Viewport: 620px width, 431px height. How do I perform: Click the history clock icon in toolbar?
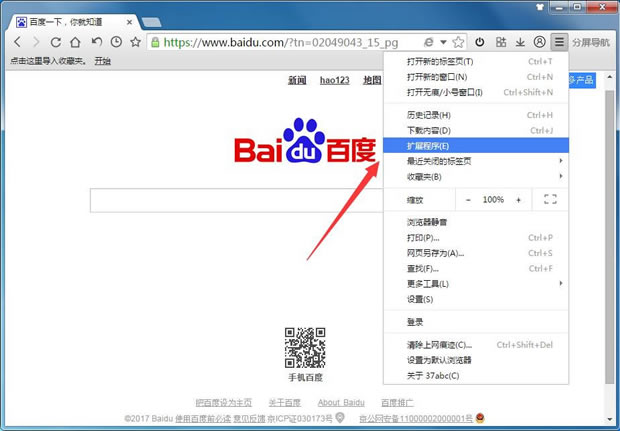coord(116,42)
